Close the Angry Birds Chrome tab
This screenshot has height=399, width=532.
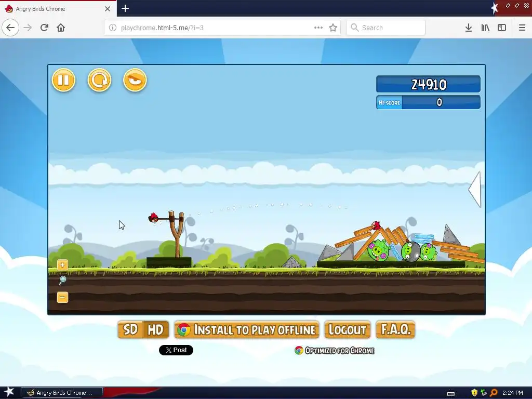pos(108,9)
